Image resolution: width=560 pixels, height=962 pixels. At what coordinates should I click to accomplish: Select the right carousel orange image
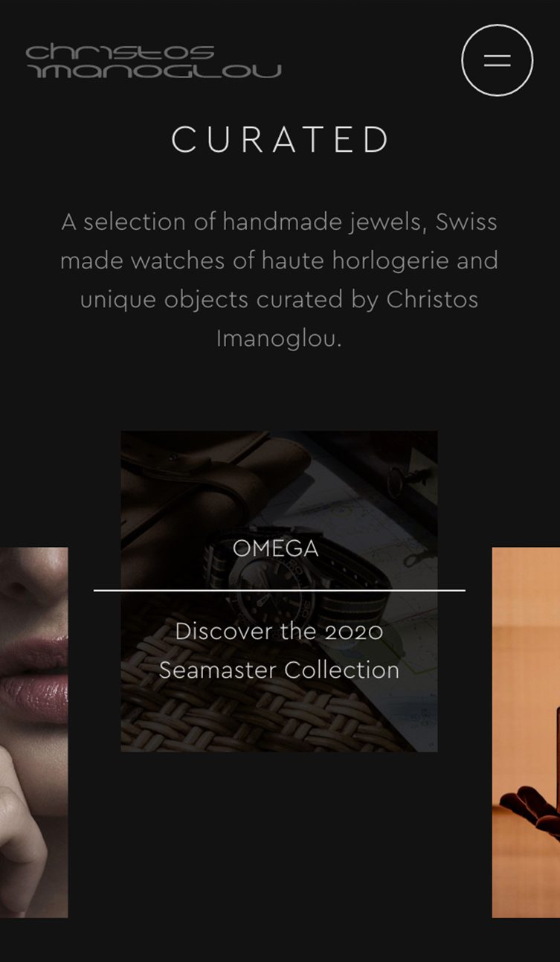526,732
